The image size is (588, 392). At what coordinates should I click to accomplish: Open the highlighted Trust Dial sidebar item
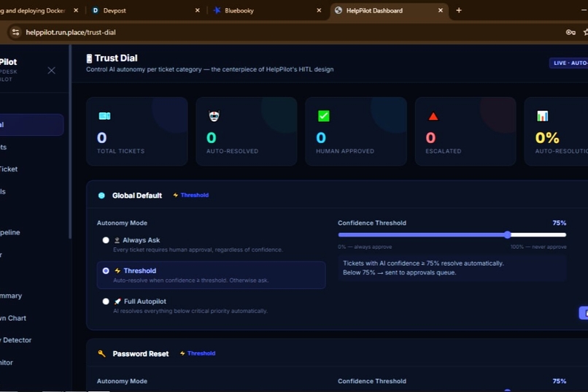31,125
